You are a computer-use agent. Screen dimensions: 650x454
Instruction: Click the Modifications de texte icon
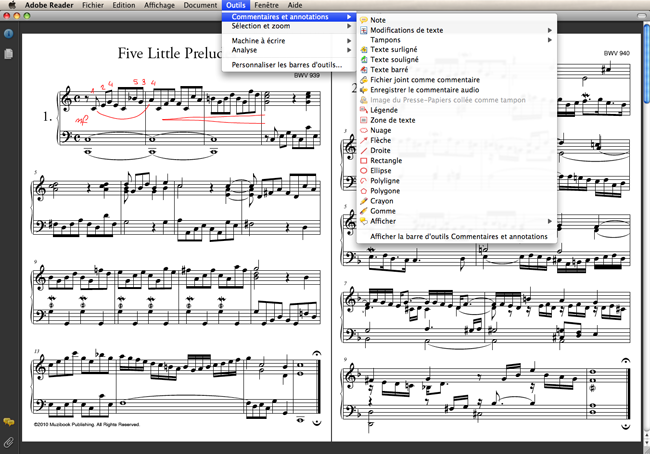point(364,30)
